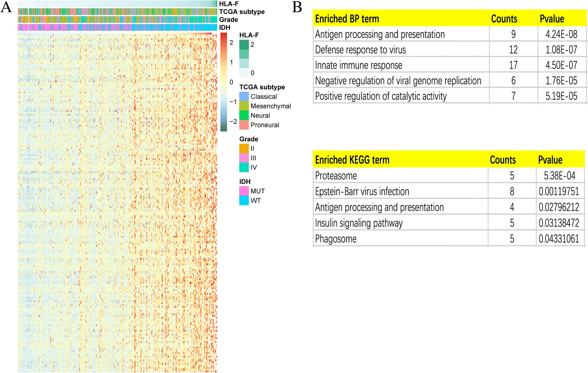The height and width of the screenshot is (373, 588).
Task: Select 'Positive regulation of catalytic activity'
Action: 381,96
